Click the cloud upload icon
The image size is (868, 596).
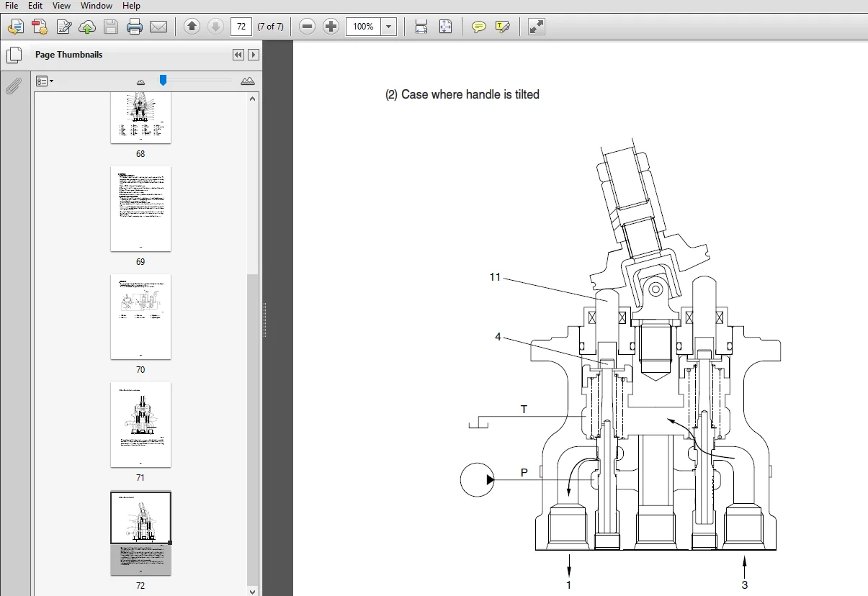(x=87, y=27)
